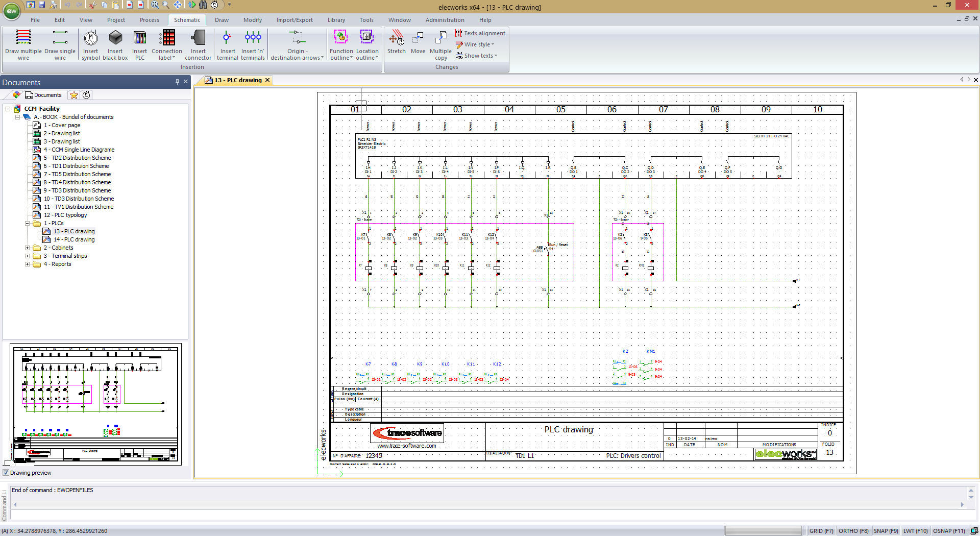980x536 pixels.
Task: Open the favorites star tab in Documents panel
Action: coord(73,95)
